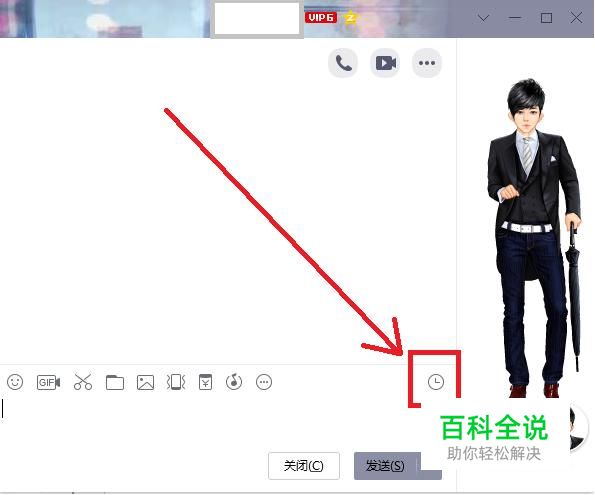The image size is (595, 495).
Task: Open the red packet yen icon
Action: [205, 382]
